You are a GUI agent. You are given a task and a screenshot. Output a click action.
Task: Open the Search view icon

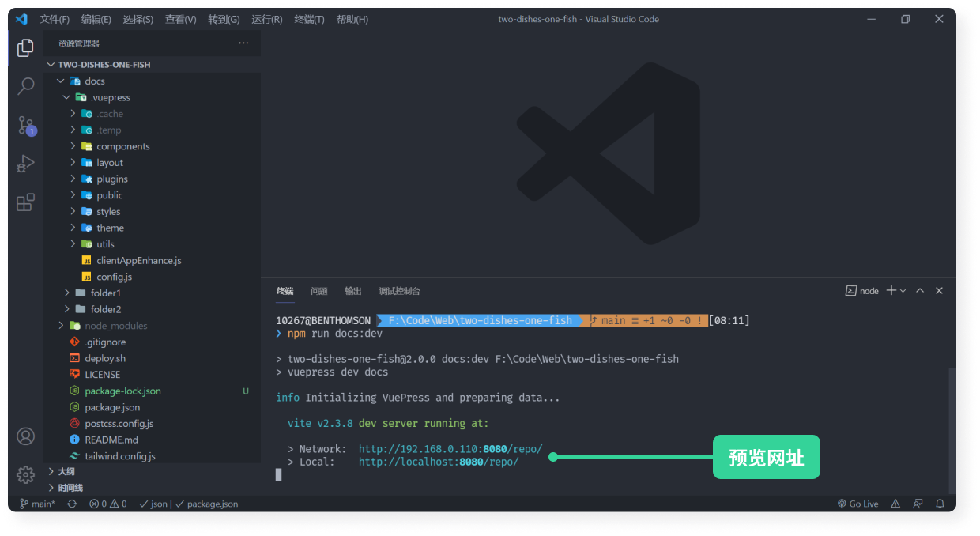pos(25,86)
